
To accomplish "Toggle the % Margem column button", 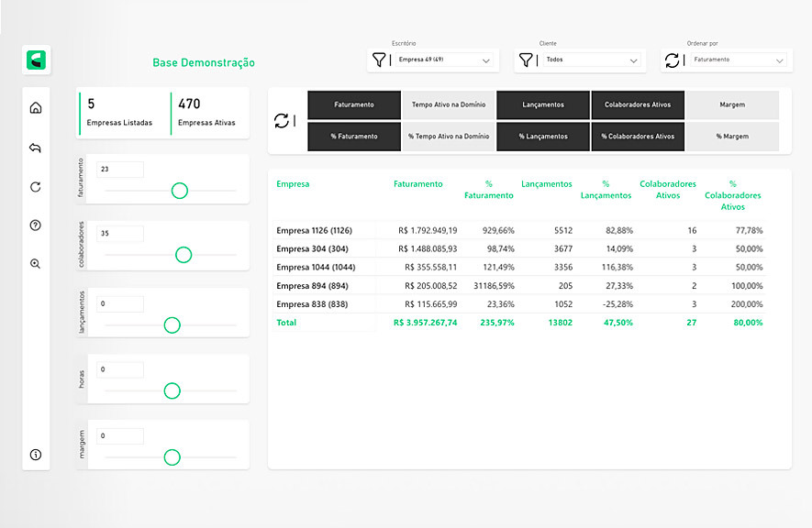I will (x=732, y=137).
